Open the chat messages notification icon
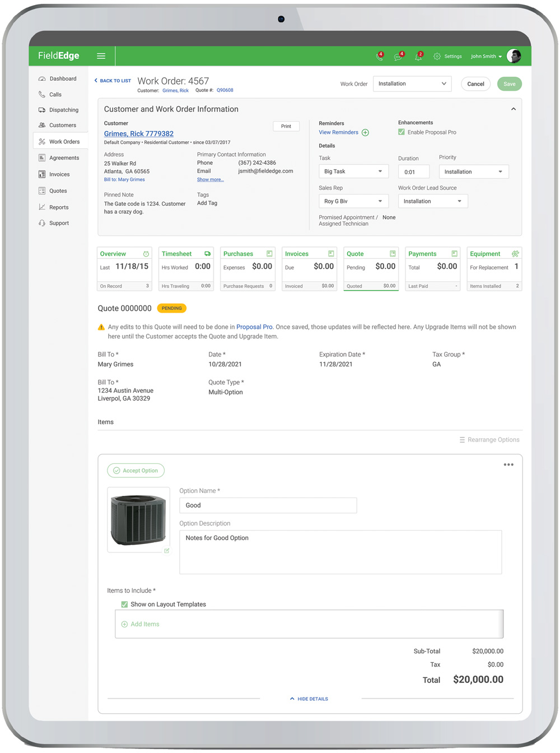560x753 pixels. click(x=399, y=56)
